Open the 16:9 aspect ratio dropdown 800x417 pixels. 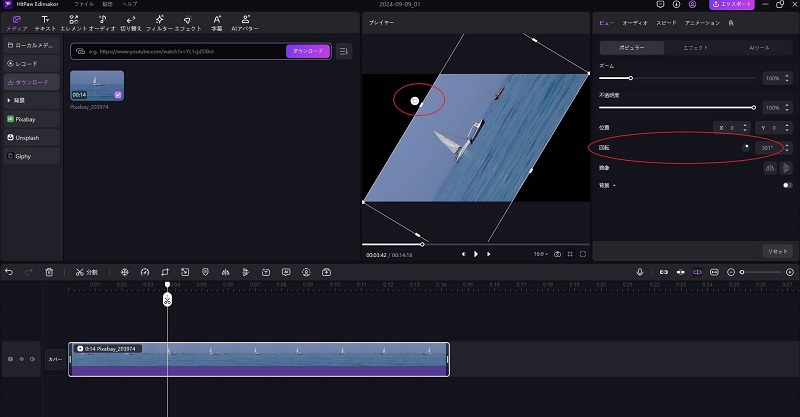[x=540, y=254]
